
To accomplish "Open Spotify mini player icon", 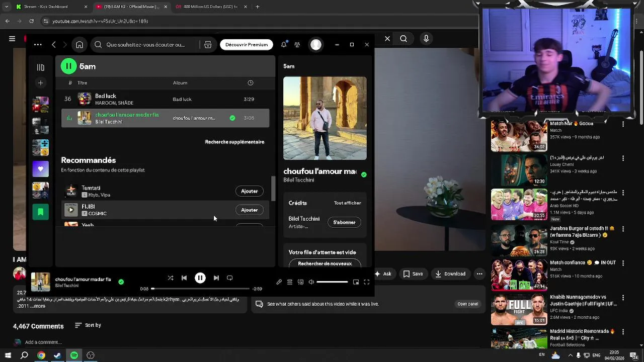I will pyautogui.click(x=356, y=282).
